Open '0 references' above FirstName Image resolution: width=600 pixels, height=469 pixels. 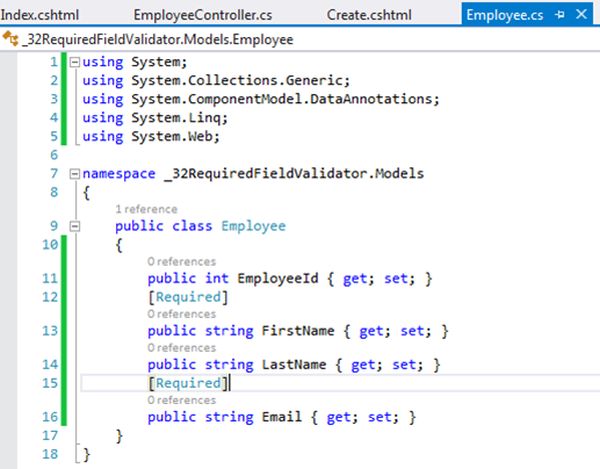182,314
